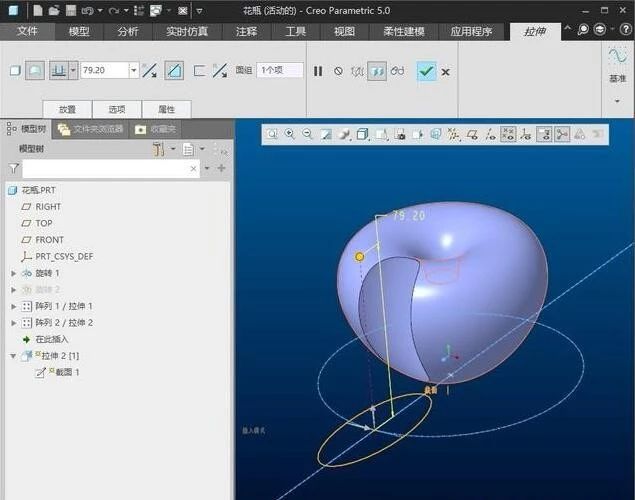Open the depth value 79.20 dropdown
635x500 pixels.
click(x=134, y=71)
